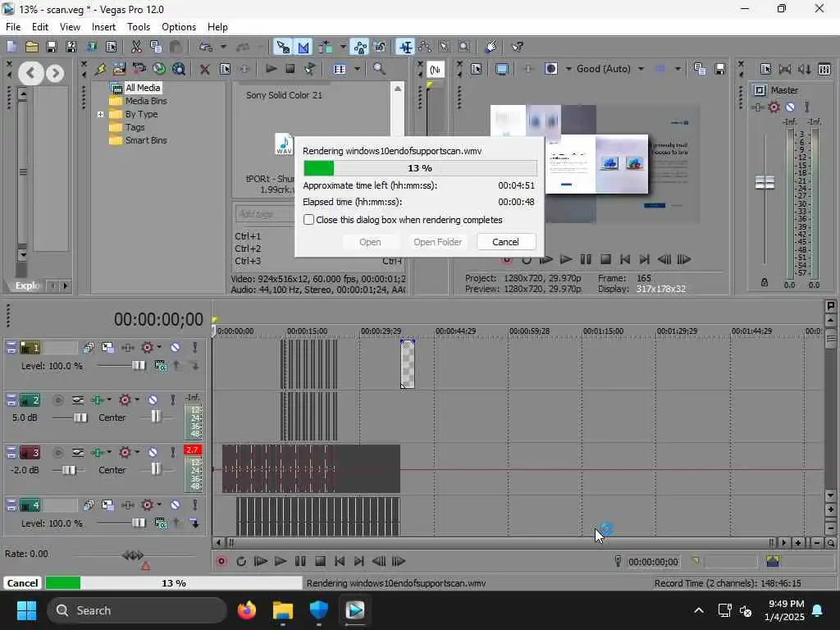The image size is (840, 630).
Task: Open track 1 Track Motion icon
Action: 107,348
